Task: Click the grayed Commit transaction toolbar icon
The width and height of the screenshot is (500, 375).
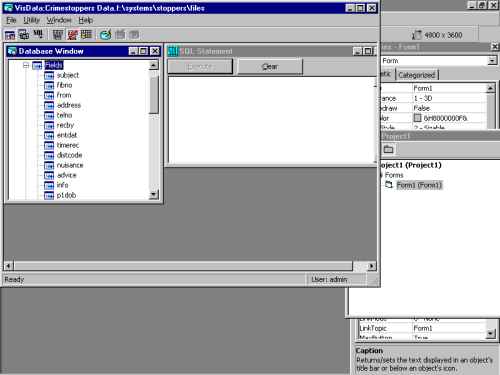Action: pos(134,34)
